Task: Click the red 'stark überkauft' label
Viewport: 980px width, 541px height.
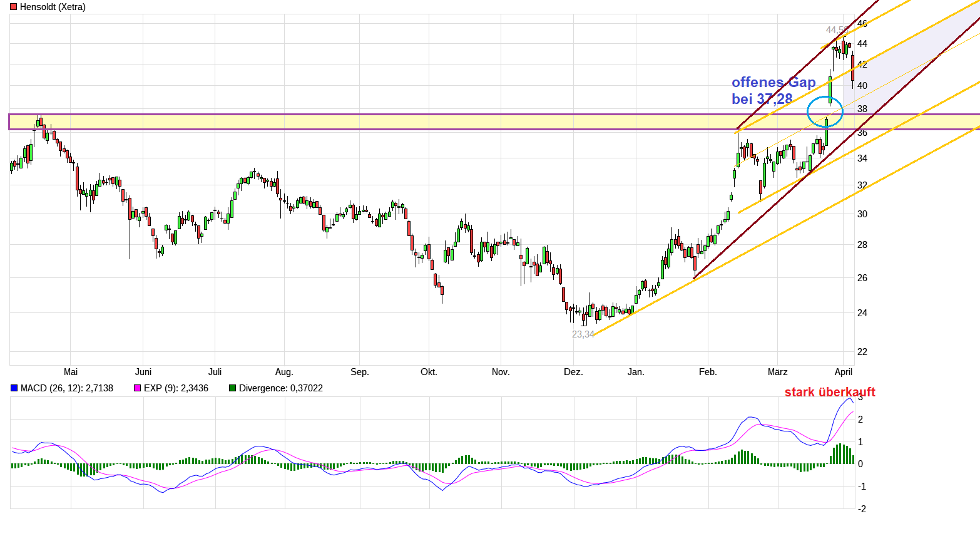Action: pyautogui.click(x=829, y=392)
